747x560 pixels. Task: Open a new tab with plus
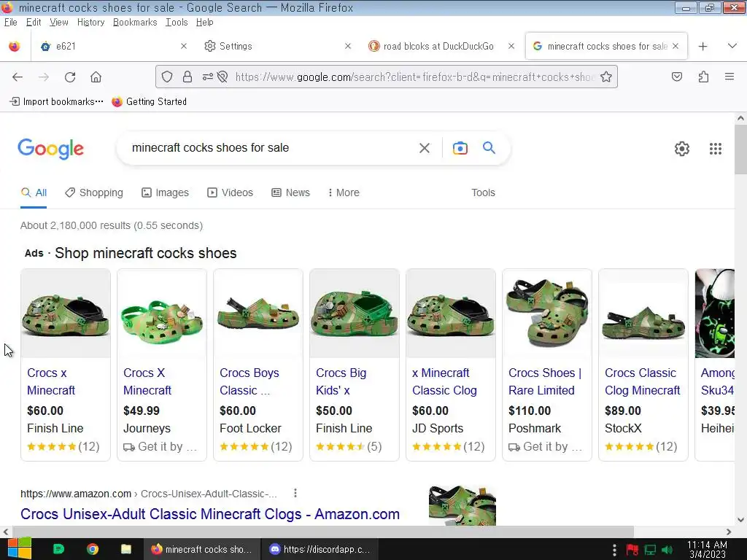click(703, 46)
